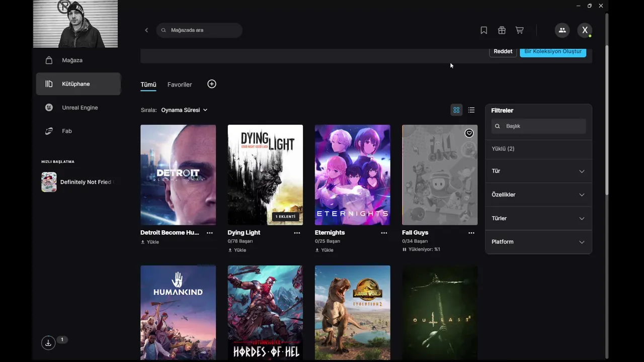Click the Mağaza bag icon

point(49,60)
